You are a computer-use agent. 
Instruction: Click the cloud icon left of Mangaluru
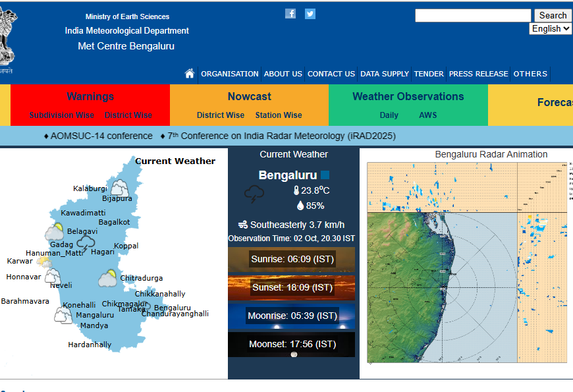click(x=63, y=315)
